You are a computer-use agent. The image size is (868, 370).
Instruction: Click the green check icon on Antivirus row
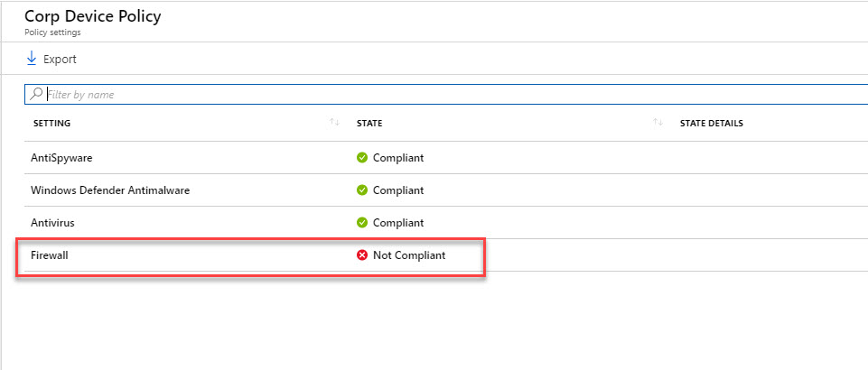362,223
